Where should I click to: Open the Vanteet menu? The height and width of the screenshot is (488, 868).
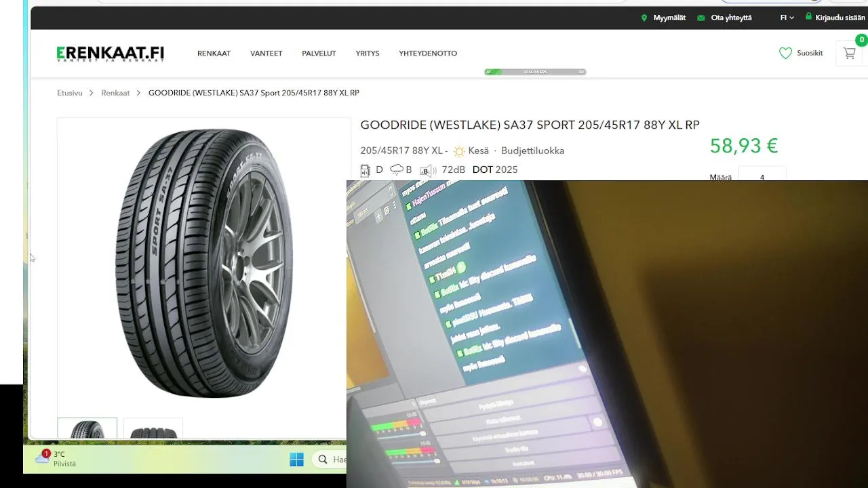pos(266,54)
